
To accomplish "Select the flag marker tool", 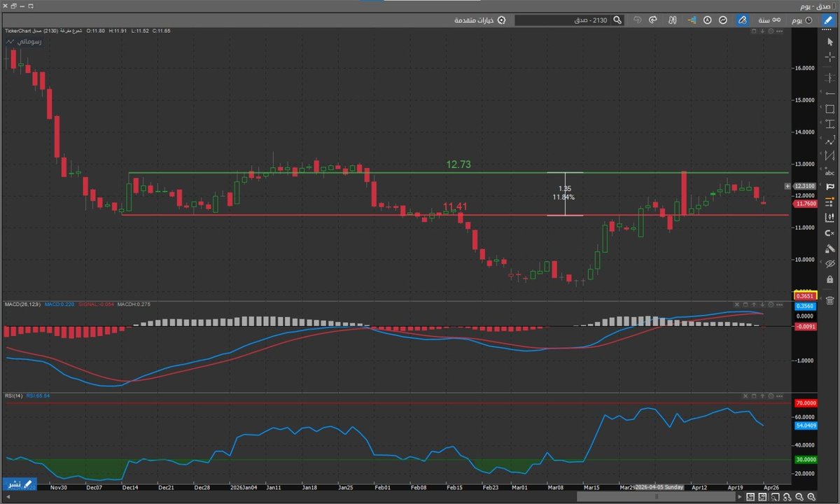I will pyautogui.click(x=829, y=187).
